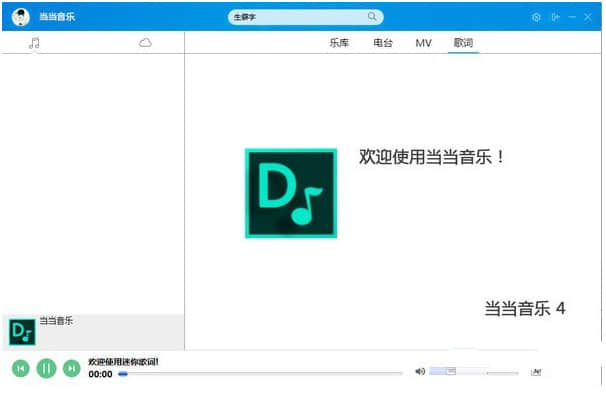Select the 歌词 tab

[463, 43]
